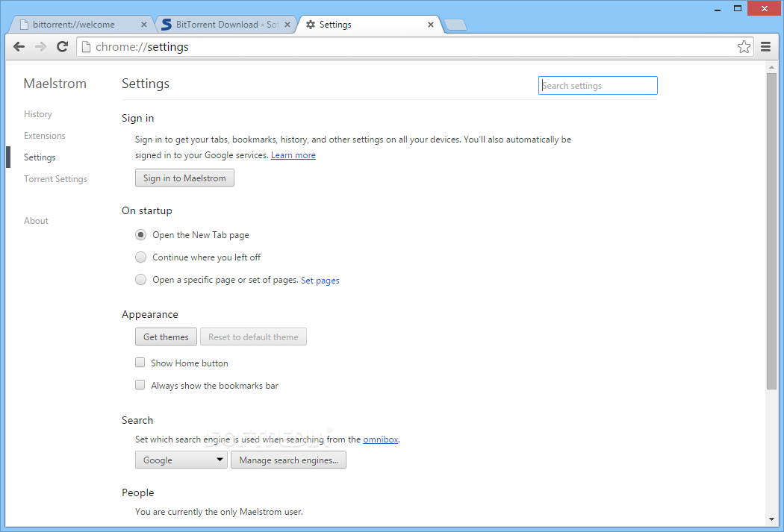Image resolution: width=784 pixels, height=532 pixels.
Task: Click the People section heading
Action: (138, 492)
